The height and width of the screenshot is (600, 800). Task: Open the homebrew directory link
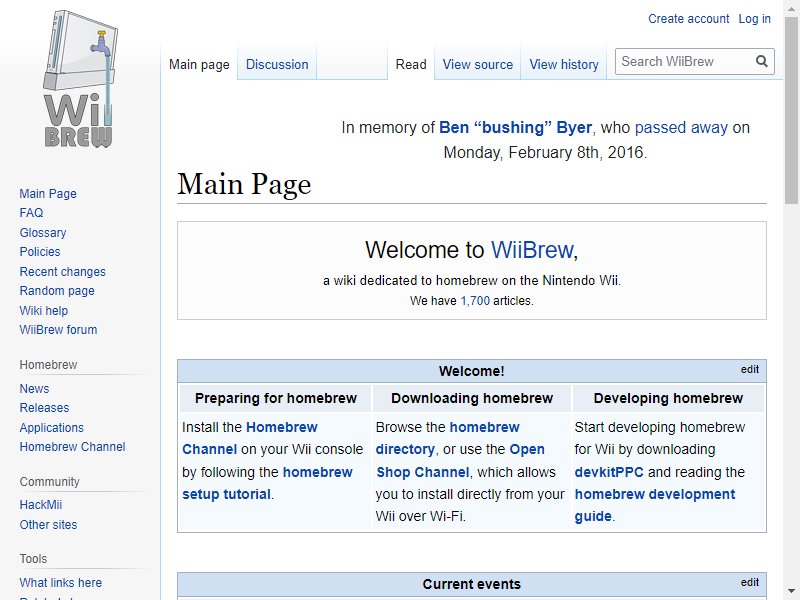tap(447, 438)
